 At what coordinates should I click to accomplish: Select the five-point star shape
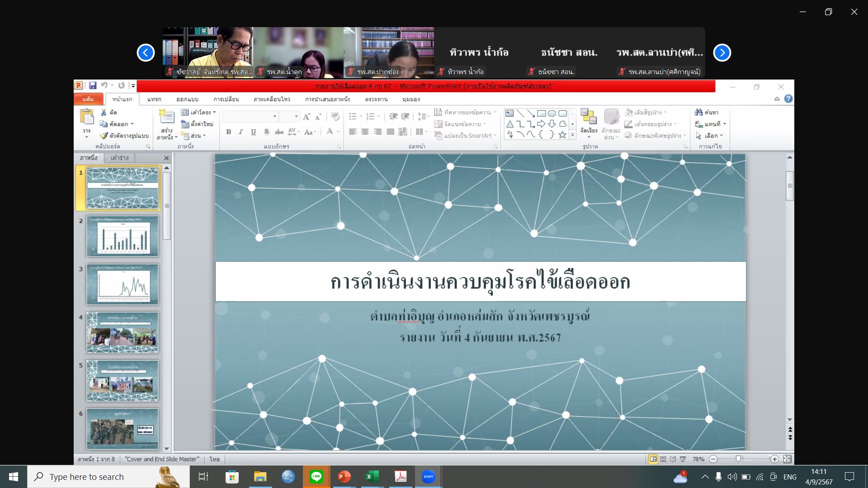tap(562, 135)
